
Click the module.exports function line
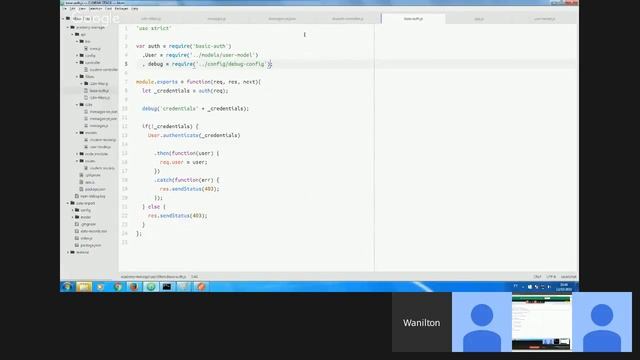198,82
